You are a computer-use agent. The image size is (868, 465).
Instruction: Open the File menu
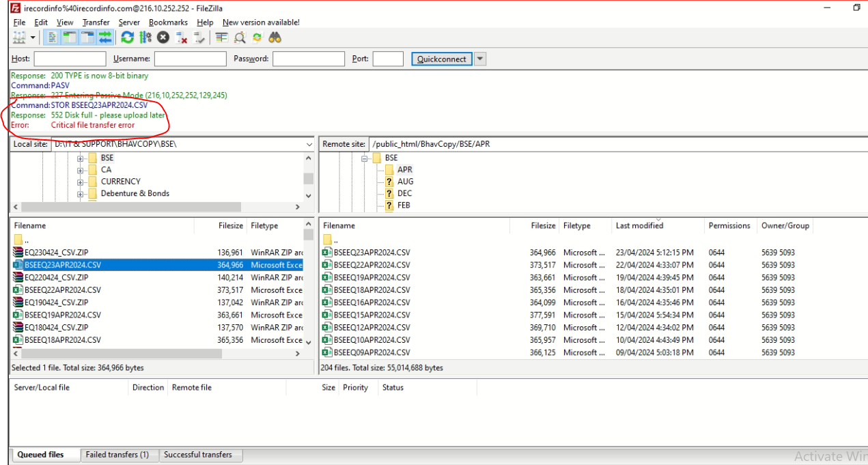(x=19, y=23)
